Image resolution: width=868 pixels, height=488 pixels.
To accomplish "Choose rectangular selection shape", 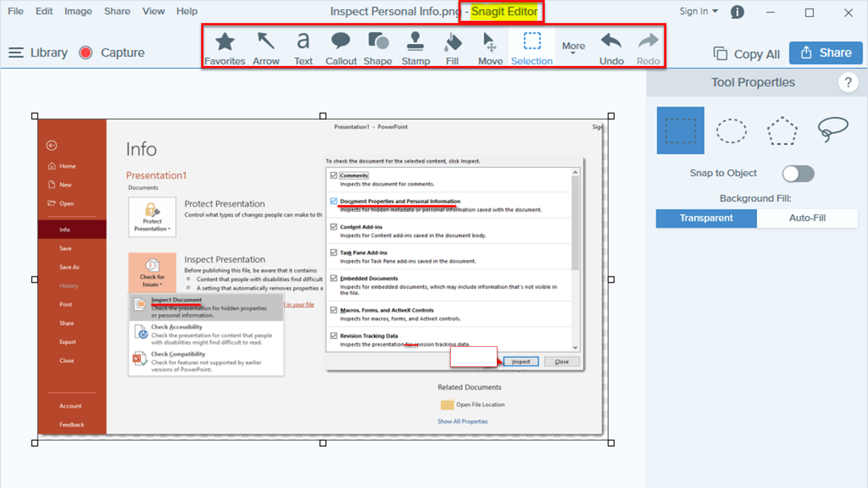I will 680,130.
